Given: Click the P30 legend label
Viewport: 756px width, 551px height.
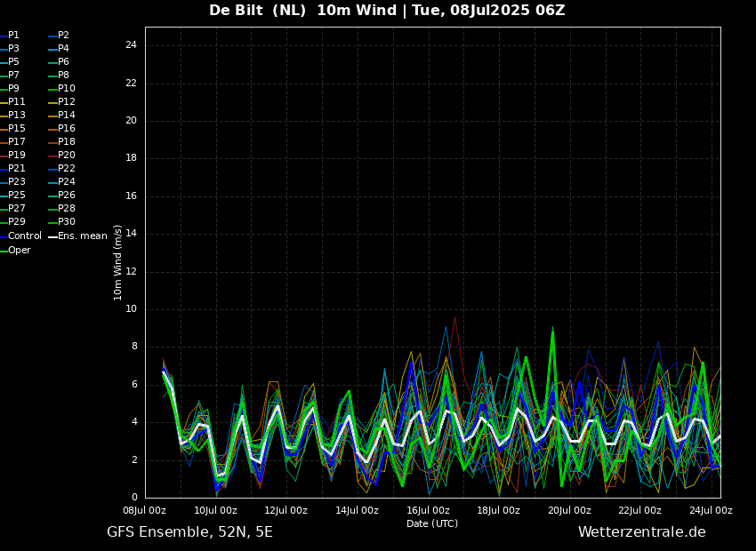Looking at the screenshot, I should tap(66, 222).
